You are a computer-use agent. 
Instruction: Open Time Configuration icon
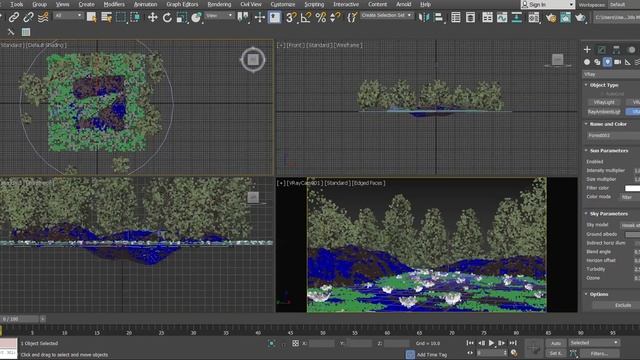[x=514, y=353]
